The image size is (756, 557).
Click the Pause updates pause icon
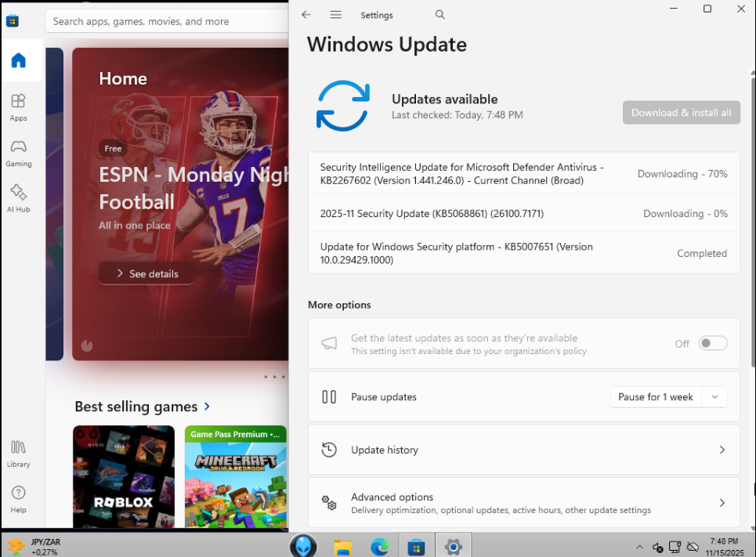(329, 397)
